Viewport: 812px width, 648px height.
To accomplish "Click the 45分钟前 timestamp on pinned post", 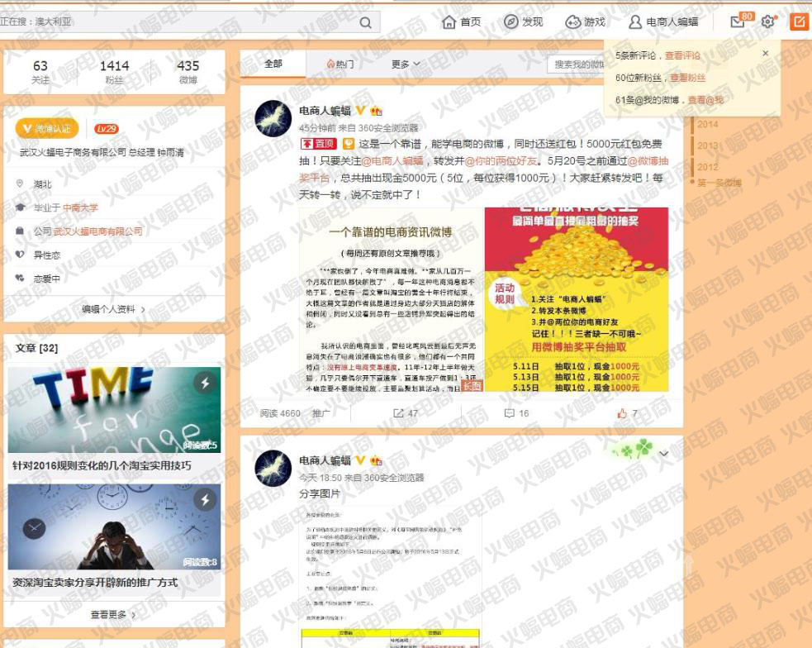I will point(317,128).
